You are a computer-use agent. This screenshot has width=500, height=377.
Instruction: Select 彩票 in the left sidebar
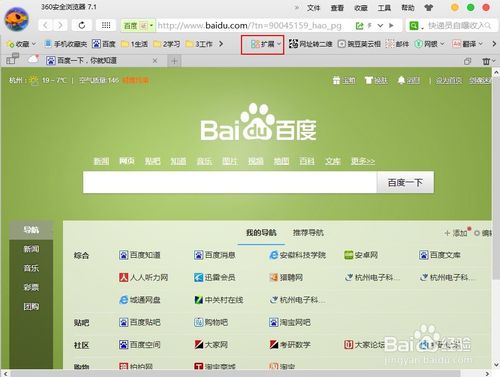[x=31, y=287]
